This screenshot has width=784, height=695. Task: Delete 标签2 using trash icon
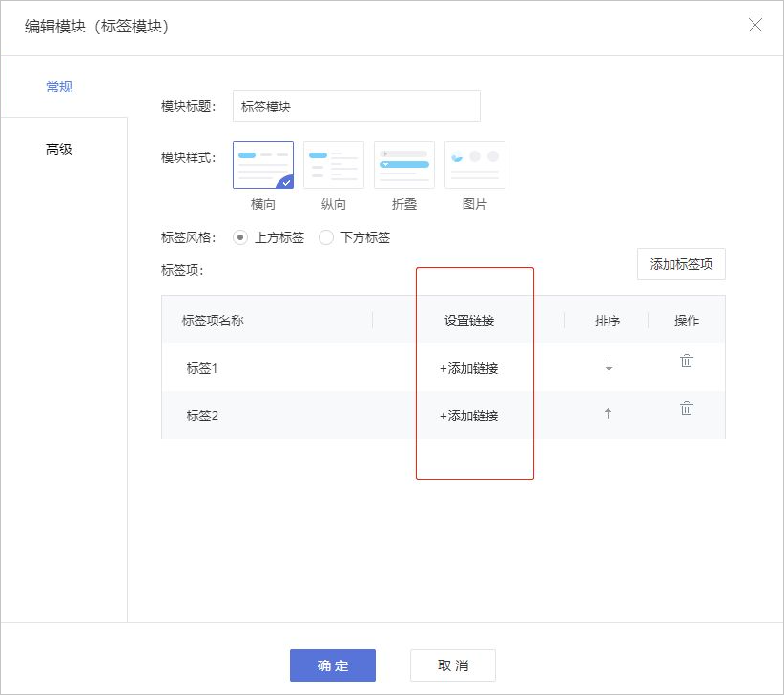tap(687, 409)
